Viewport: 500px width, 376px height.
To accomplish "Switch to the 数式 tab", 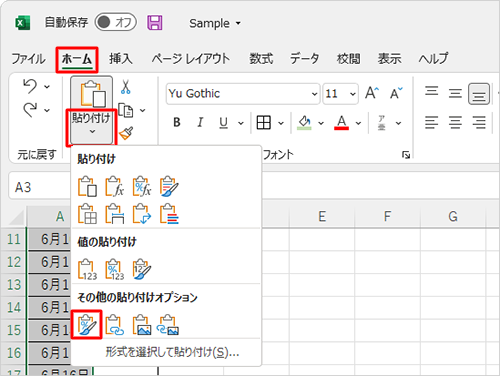I will coord(261,59).
